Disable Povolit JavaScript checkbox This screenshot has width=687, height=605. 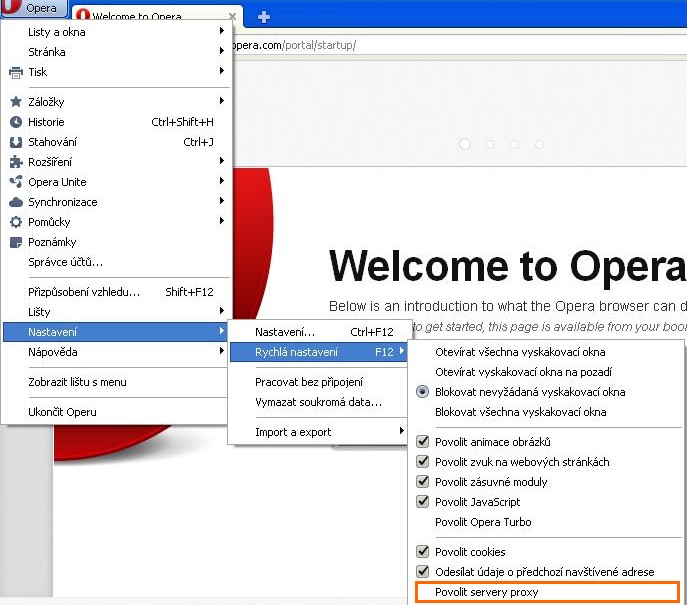pos(423,502)
